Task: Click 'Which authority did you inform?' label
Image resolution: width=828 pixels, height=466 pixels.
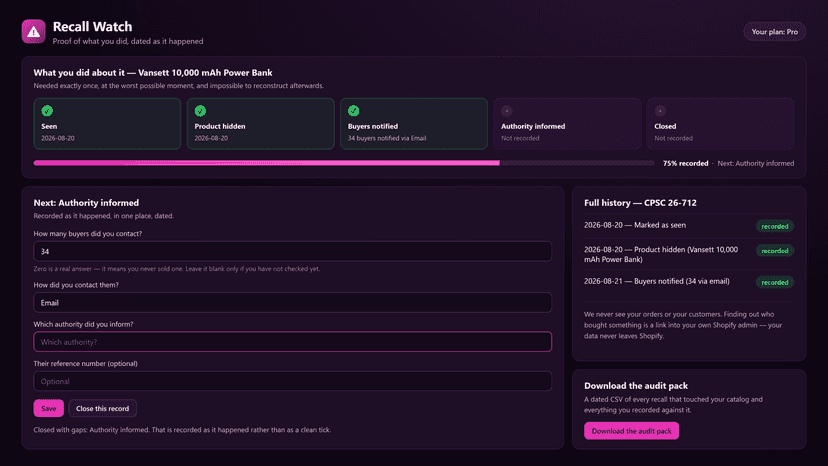Action: pos(83,324)
